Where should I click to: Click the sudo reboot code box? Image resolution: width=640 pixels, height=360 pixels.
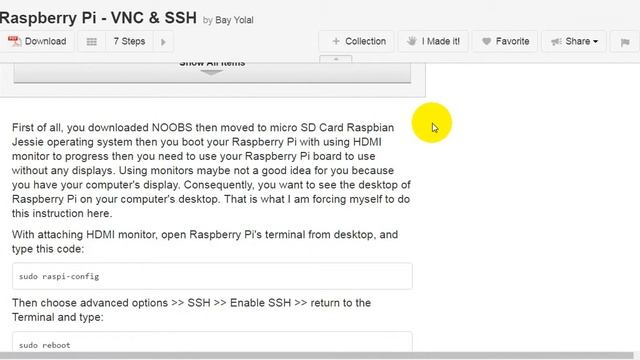coord(212,342)
